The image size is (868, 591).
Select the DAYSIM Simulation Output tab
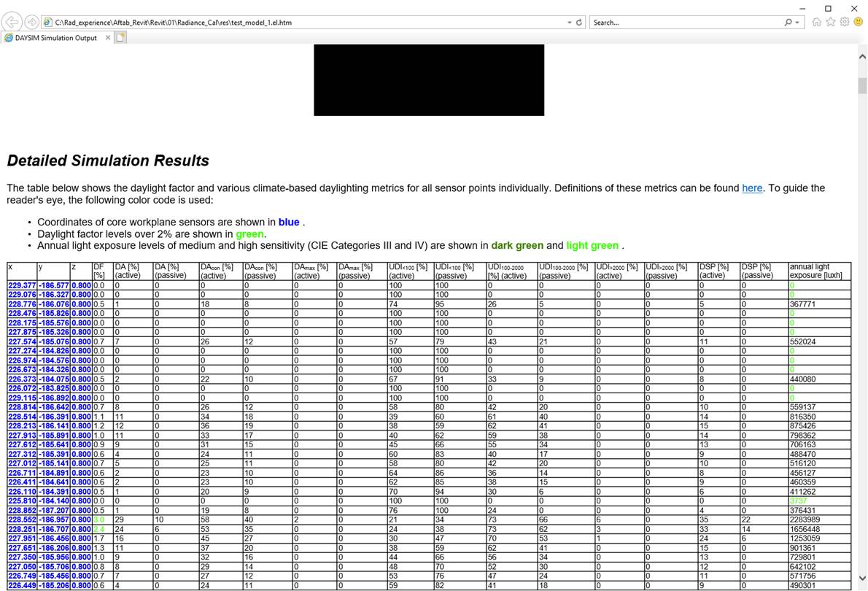(55, 38)
